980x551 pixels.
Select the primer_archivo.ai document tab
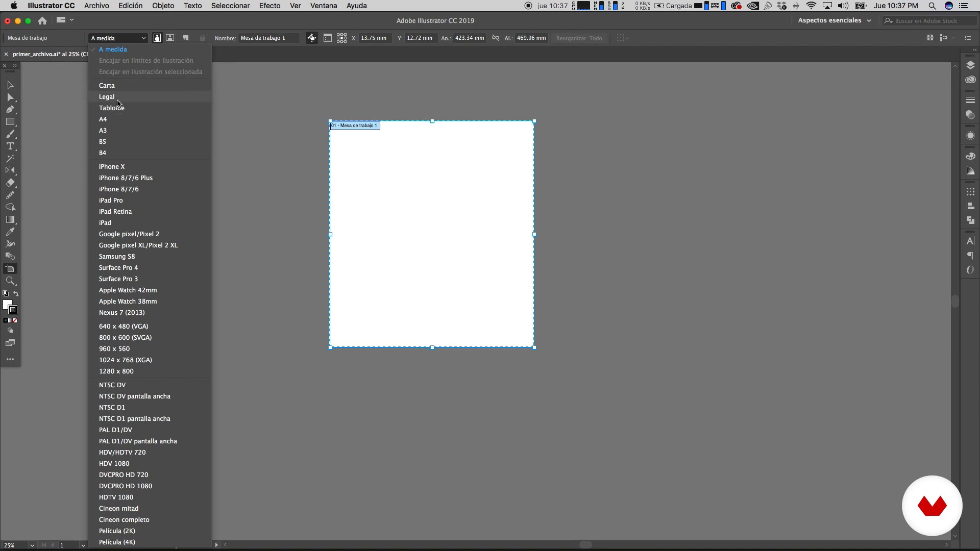tap(50, 54)
